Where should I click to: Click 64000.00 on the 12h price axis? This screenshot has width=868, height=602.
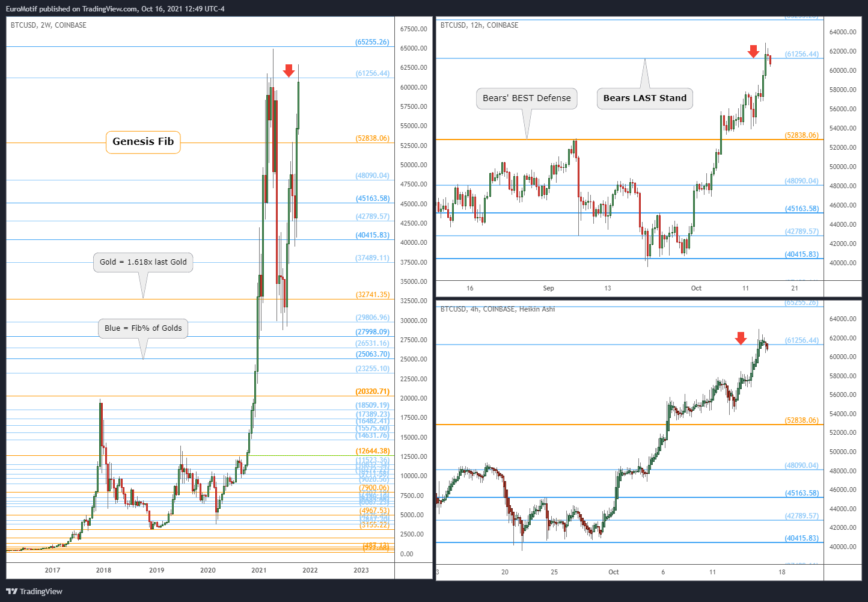(x=843, y=32)
